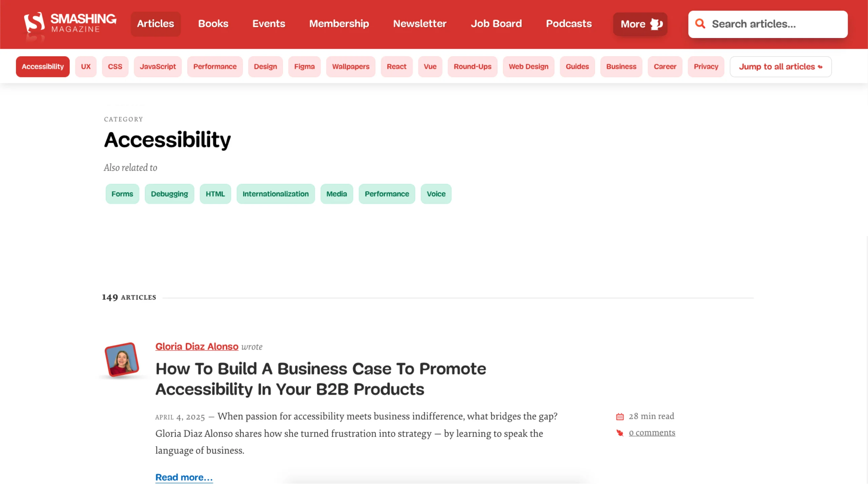Open the 0 comments link
Screen dimensions: 868x484
click(652, 433)
